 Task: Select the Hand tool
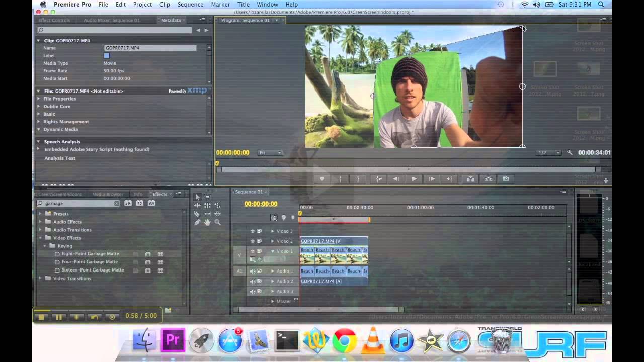(x=207, y=222)
